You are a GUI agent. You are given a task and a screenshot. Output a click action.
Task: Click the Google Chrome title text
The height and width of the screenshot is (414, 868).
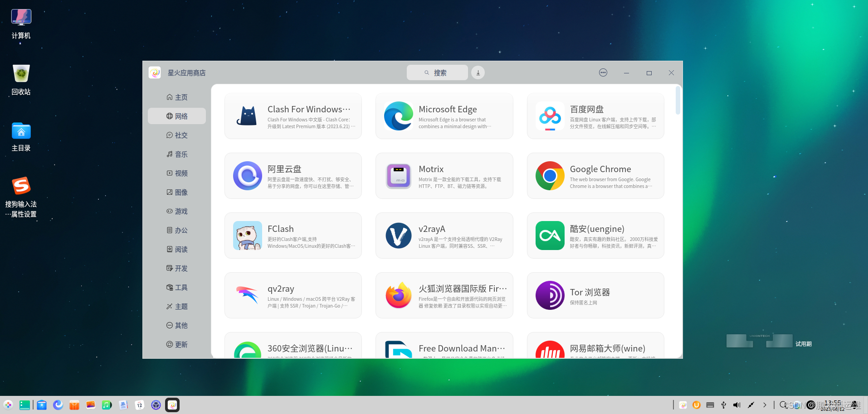pyautogui.click(x=600, y=169)
